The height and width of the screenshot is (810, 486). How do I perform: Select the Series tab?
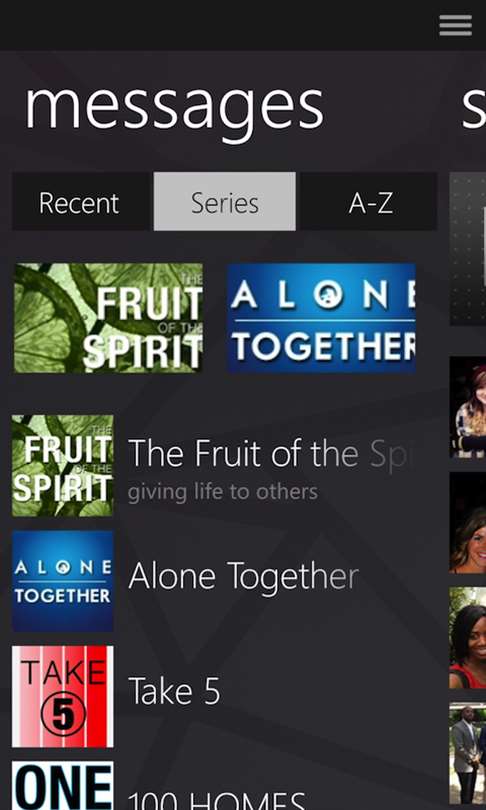pyautogui.click(x=225, y=202)
